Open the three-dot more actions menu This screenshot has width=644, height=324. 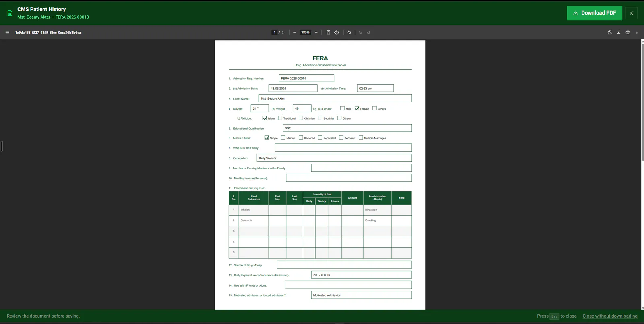[637, 32]
